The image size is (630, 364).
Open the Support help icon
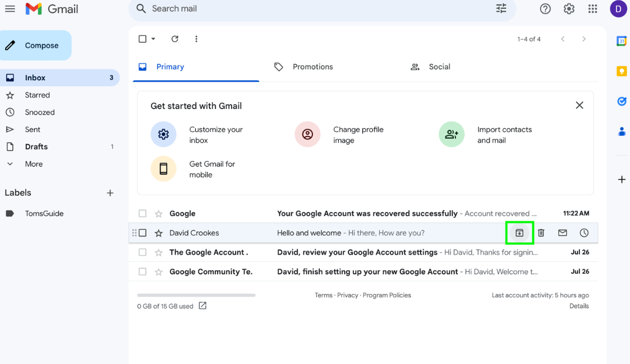tap(545, 9)
